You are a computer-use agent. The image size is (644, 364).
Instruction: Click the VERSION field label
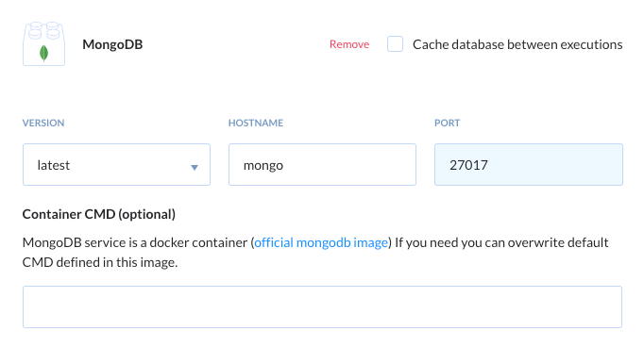click(x=43, y=124)
